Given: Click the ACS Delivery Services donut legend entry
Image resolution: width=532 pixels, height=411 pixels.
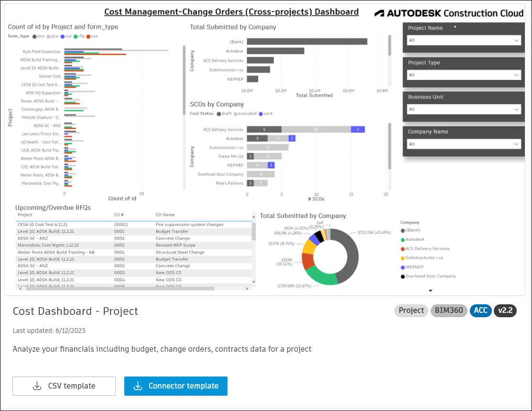Looking at the screenshot, I should (x=425, y=249).
